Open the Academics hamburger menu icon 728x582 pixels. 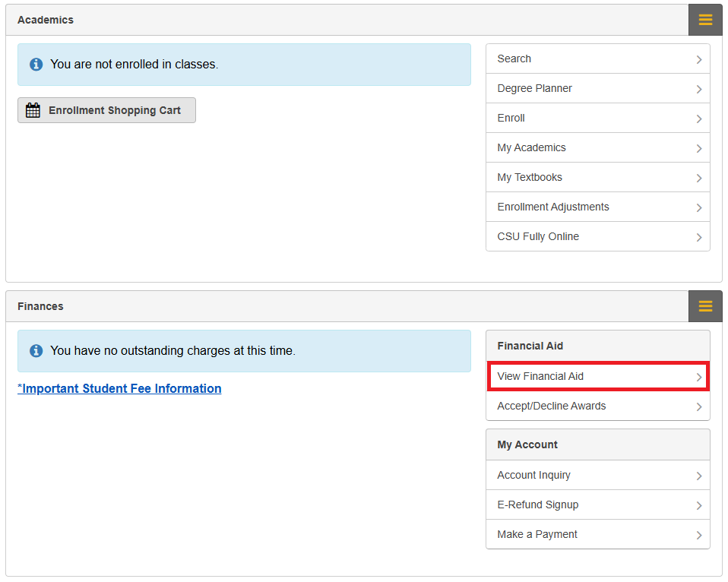coord(705,20)
